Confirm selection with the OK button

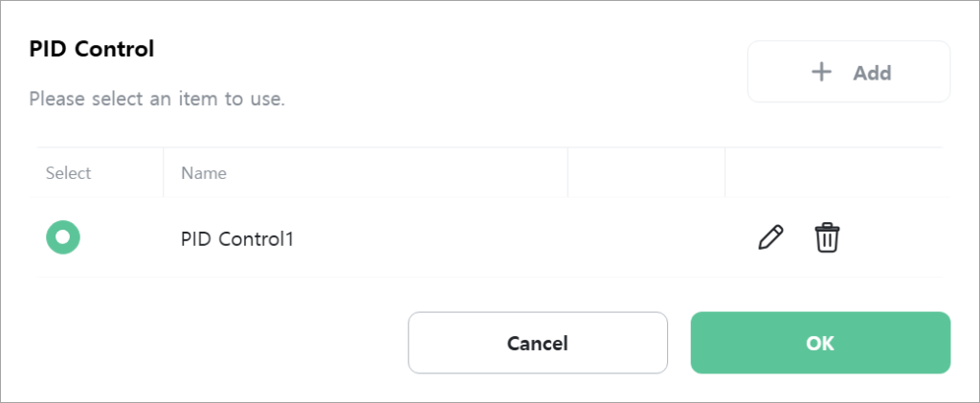[820, 343]
